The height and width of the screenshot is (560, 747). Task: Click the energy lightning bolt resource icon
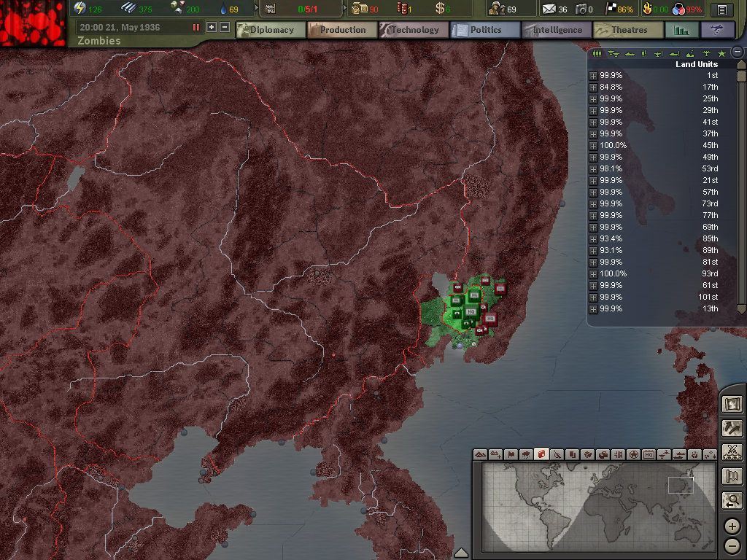tap(80, 8)
